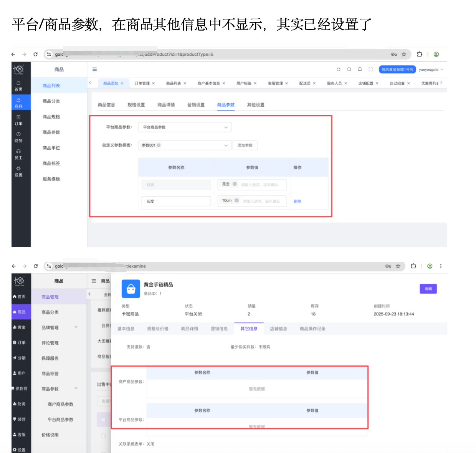Image resolution: width=476 pixels, height=453 pixels.
Task: Go to 首页 in the addProduct dark sidebar
Action: click(x=18, y=86)
